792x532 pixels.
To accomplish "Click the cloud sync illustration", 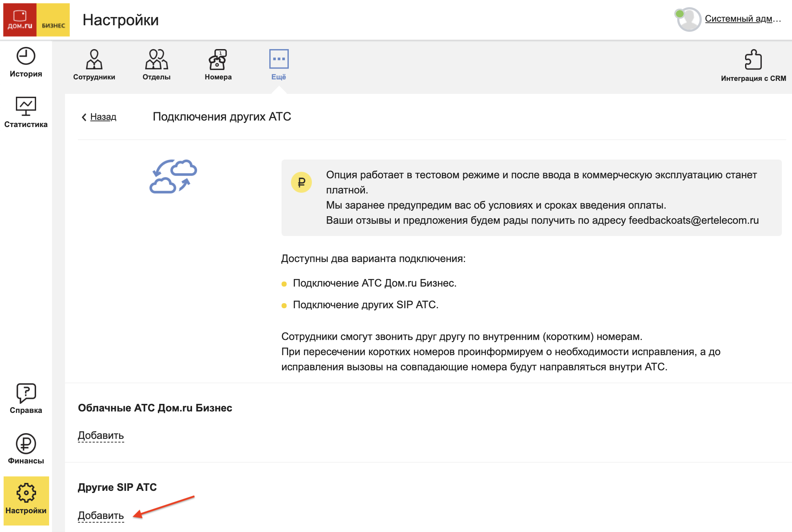I will click(173, 176).
